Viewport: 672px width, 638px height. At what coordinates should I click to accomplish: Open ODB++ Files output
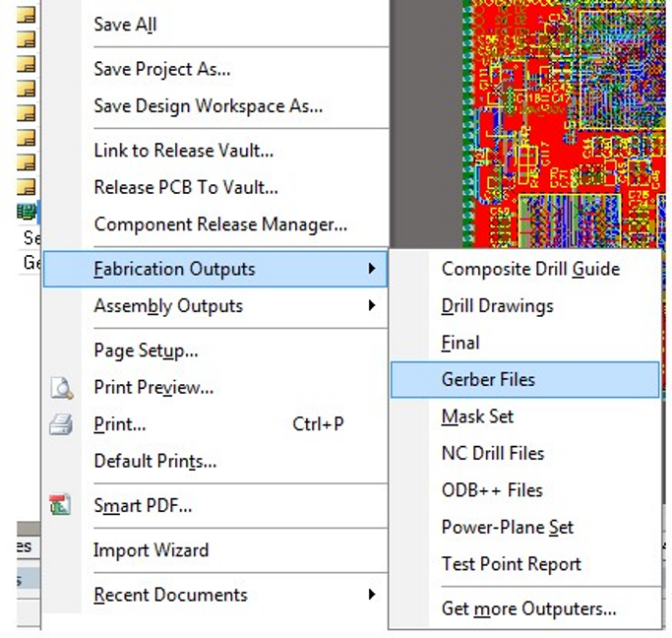click(x=491, y=490)
